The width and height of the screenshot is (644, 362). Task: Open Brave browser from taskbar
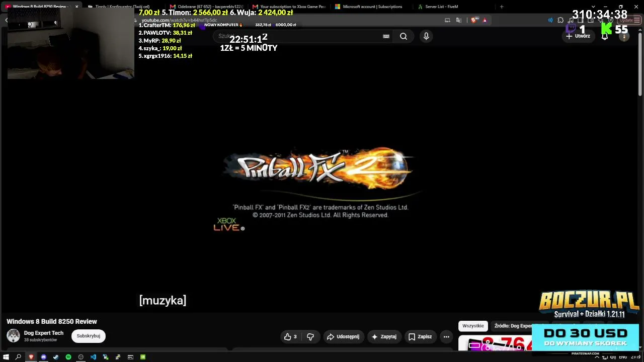(31, 357)
